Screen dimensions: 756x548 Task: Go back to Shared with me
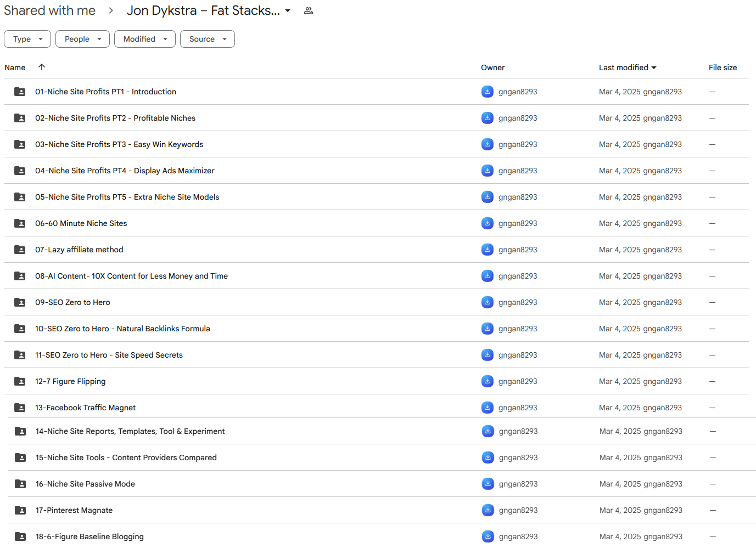click(x=49, y=10)
